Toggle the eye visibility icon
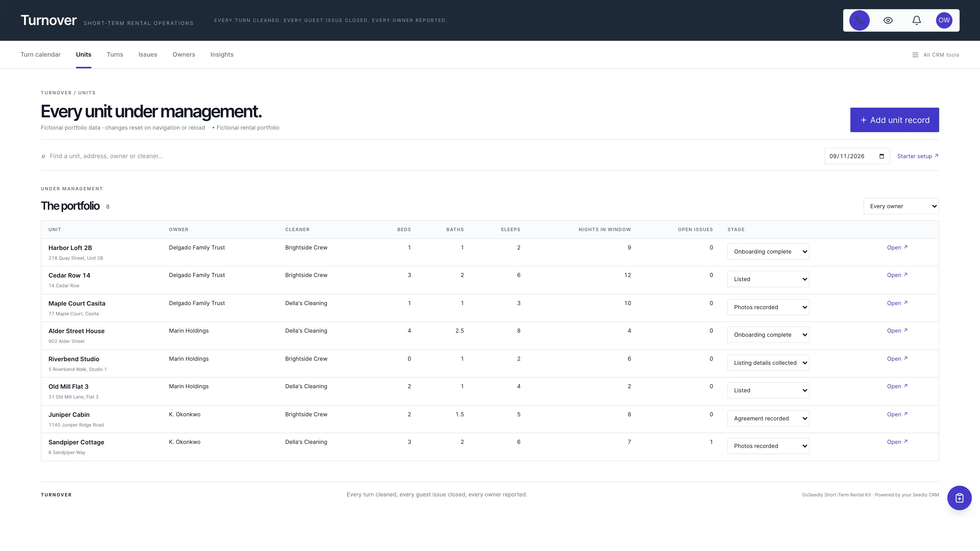Screen dimensions: 980x551 888,20
